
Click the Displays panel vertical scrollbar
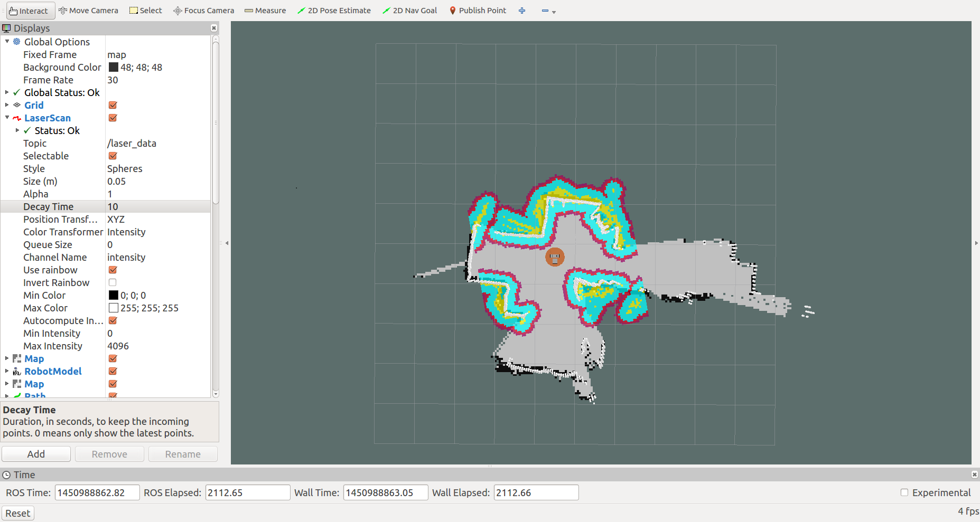tap(216, 122)
